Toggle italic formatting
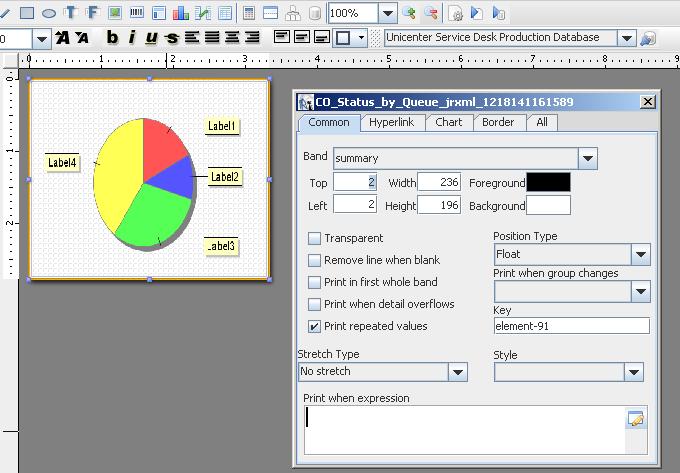 [132, 38]
